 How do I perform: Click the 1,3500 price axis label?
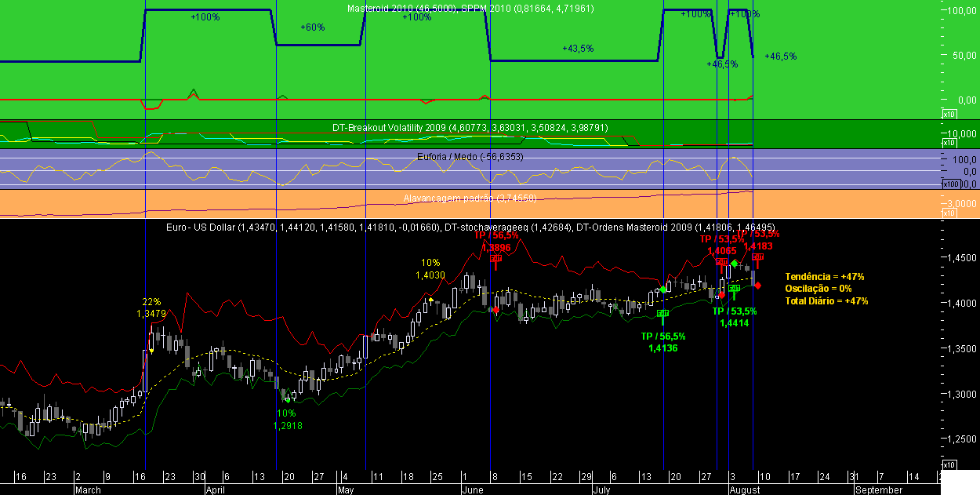964,348
